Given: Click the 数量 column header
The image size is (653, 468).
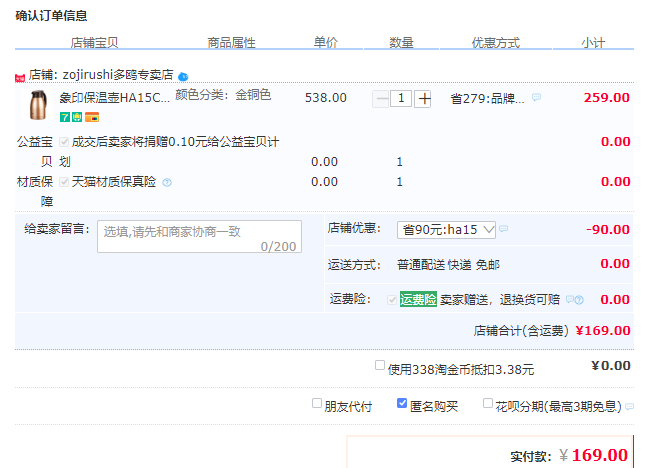Looking at the screenshot, I should coord(401,42).
